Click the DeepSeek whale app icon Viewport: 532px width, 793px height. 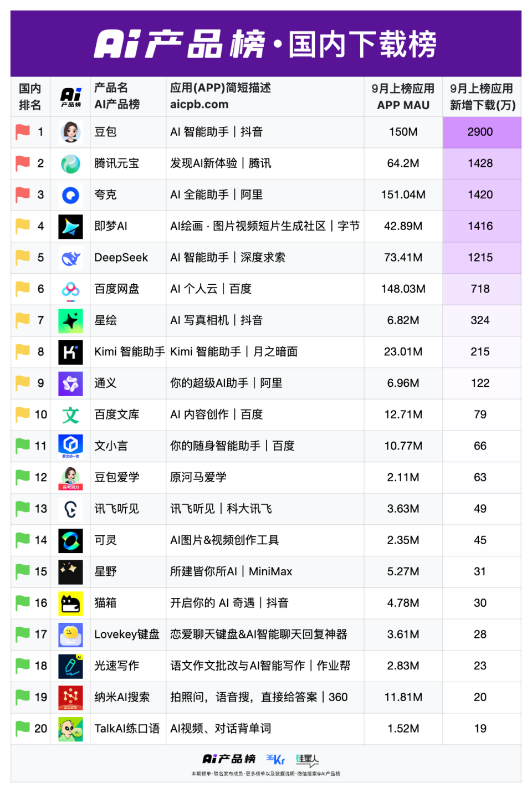pyautogui.click(x=70, y=258)
